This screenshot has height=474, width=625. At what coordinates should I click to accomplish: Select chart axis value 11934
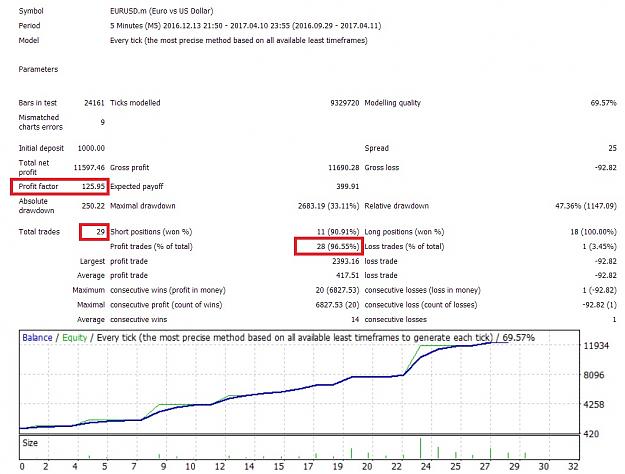(x=596, y=346)
